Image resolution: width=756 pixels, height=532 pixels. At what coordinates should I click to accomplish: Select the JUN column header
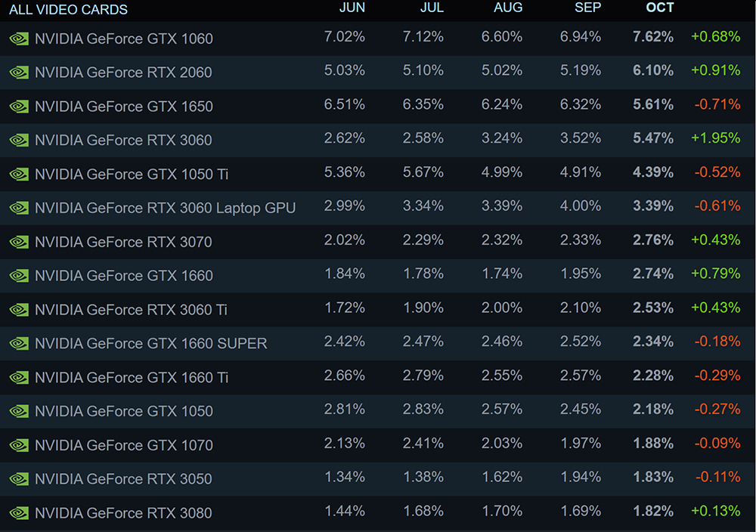(352, 8)
